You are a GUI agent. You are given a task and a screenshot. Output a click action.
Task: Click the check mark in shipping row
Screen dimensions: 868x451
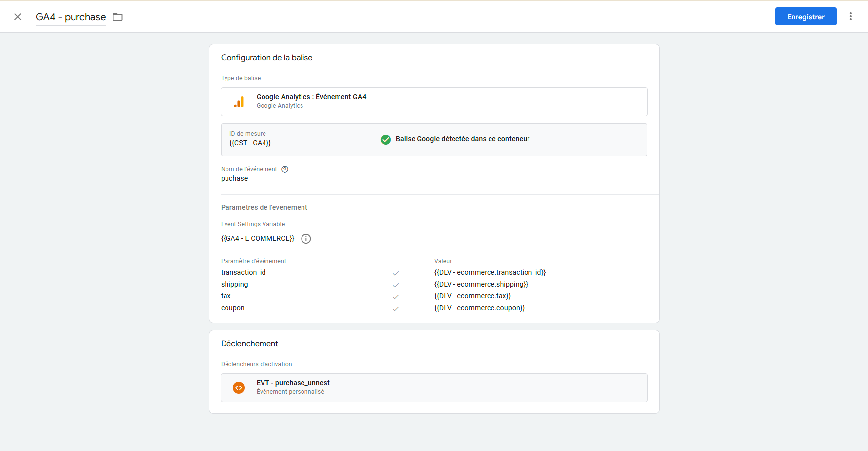[396, 285]
